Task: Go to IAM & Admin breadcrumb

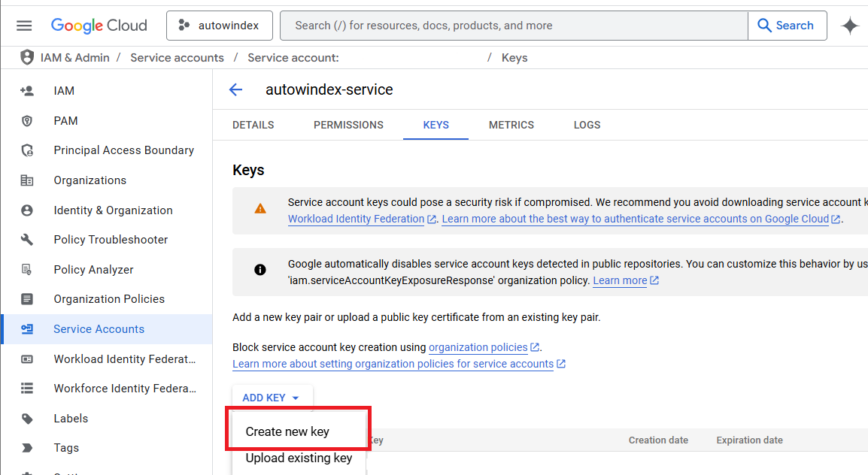Action: (74, 58)
